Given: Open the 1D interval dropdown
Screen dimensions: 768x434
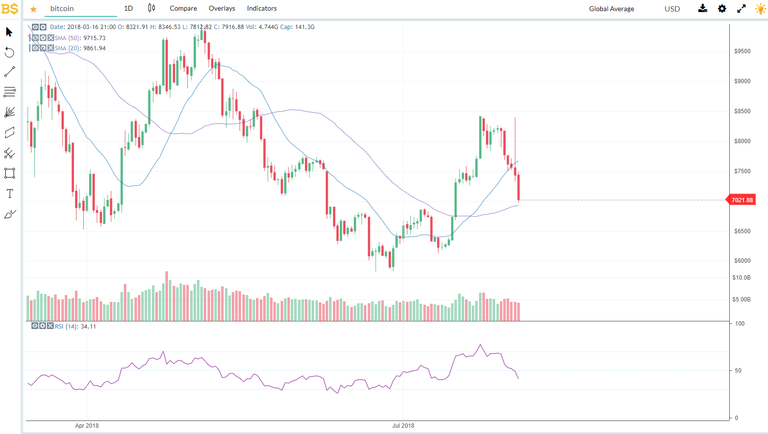Looking at the screenshot, I should tap(128, 8).
